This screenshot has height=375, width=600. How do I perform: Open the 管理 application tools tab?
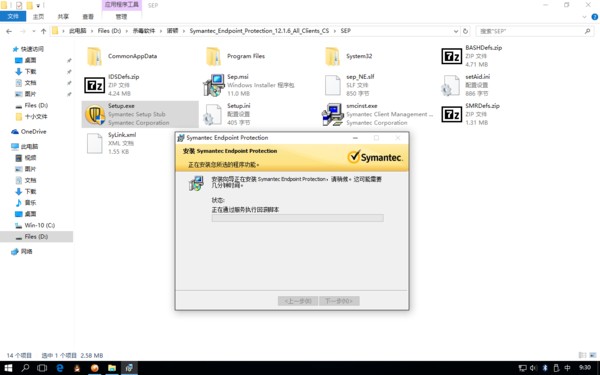click(121, 16)
